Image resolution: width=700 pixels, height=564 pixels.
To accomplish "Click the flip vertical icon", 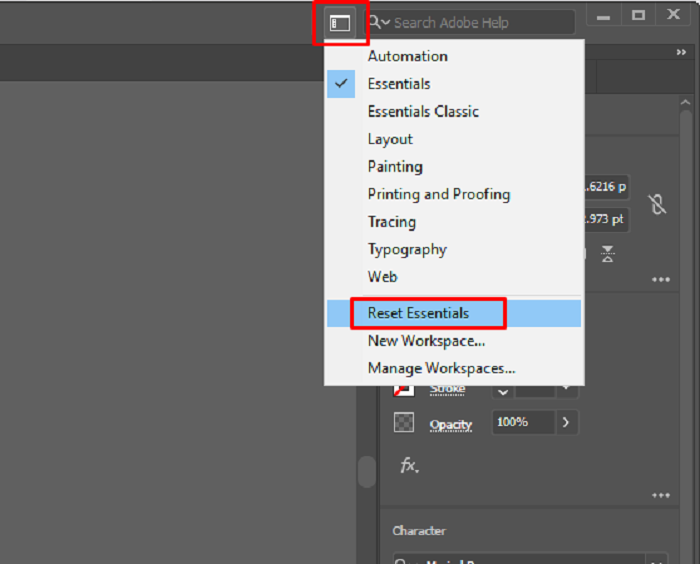I will (x=608, y=254).
